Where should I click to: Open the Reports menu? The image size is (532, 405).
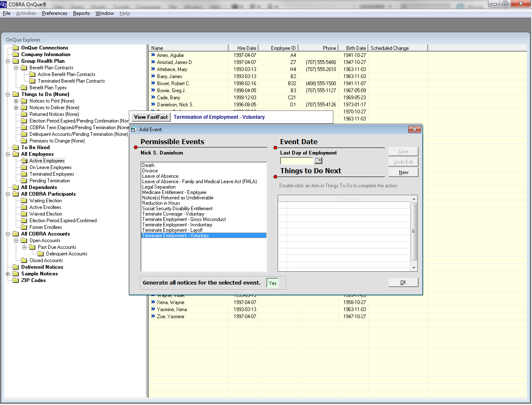pos(81,13)
